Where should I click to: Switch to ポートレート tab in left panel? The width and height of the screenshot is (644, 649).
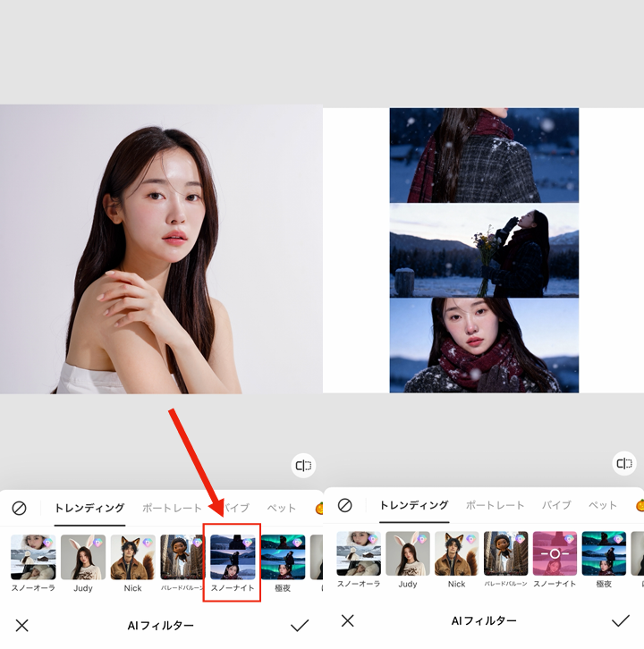pyautogui.click(x=172, y=508)
